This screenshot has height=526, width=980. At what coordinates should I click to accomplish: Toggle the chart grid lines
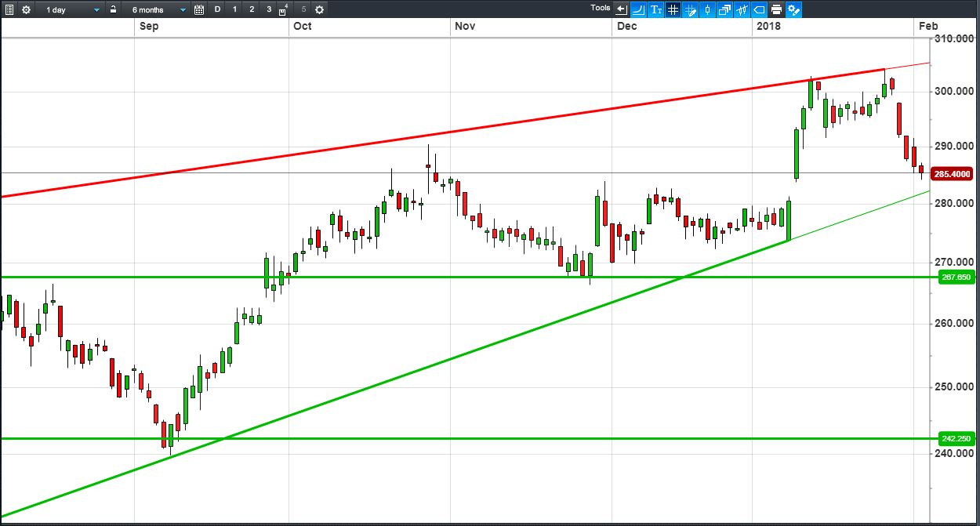[x=673, y=9]
